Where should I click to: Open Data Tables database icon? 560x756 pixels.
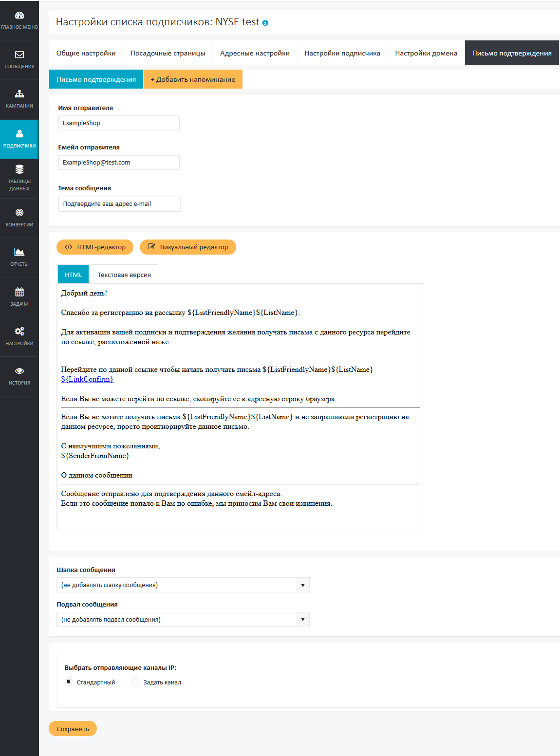tap(19, 169)
